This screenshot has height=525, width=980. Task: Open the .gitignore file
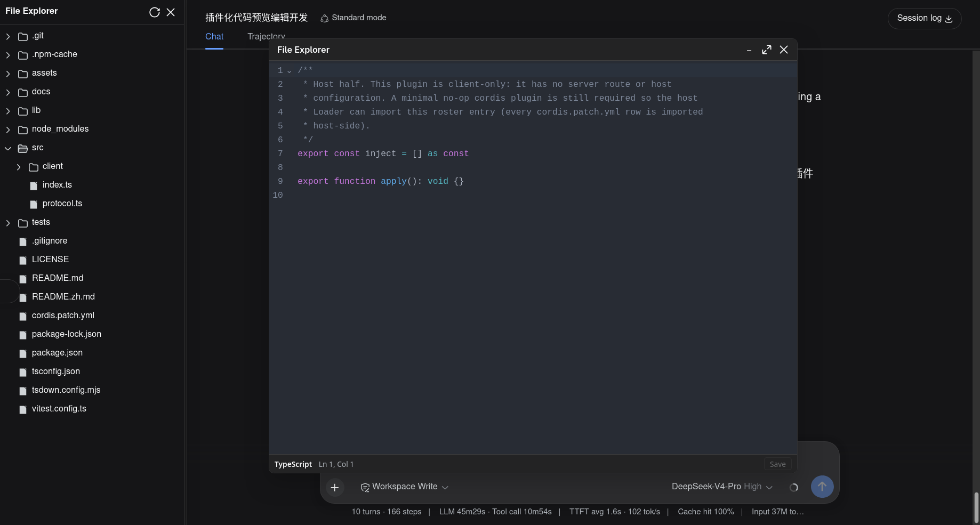point(50,241)
